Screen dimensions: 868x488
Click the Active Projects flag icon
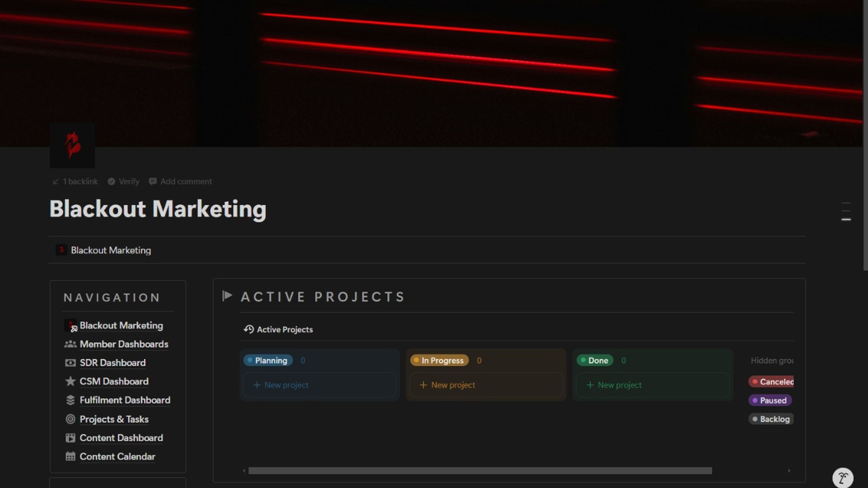[x=227, y=296]
